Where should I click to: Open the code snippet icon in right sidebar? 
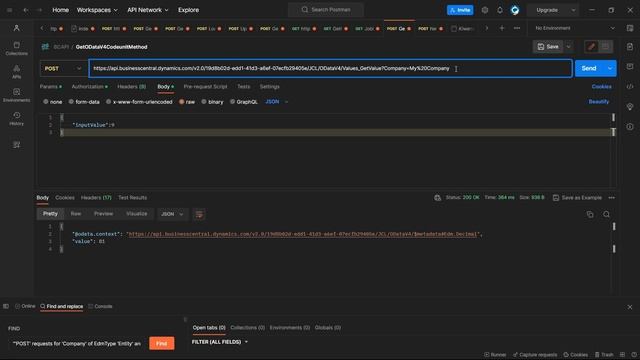pyautogui.click(x=630, y=87)
